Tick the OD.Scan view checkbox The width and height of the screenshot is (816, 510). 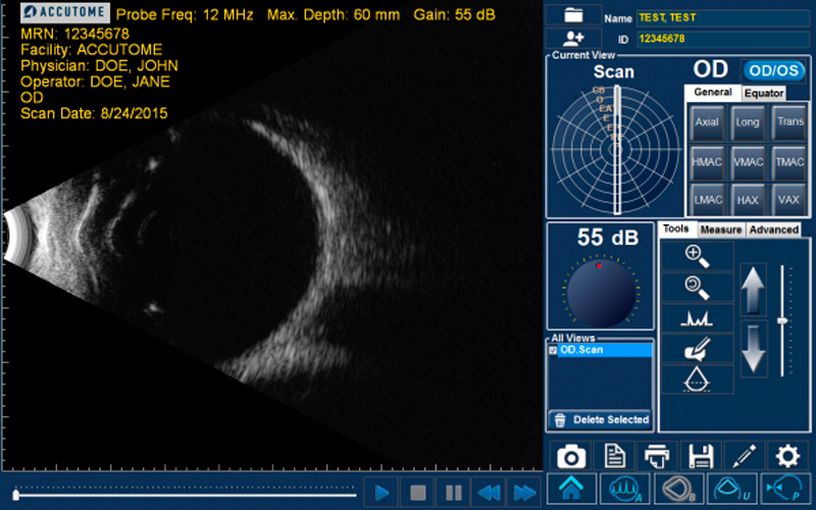pos(553,350)
